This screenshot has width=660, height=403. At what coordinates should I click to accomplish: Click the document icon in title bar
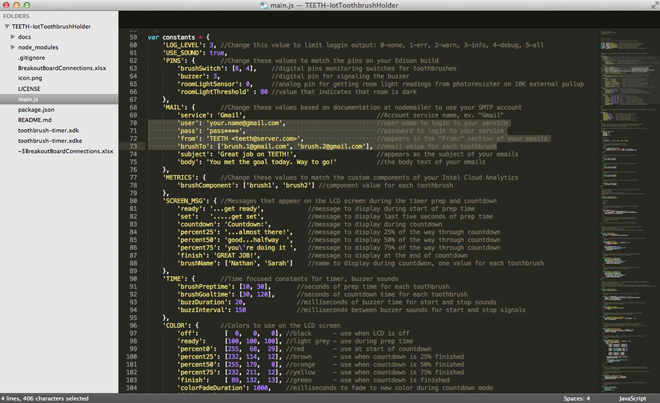point(264,5)
